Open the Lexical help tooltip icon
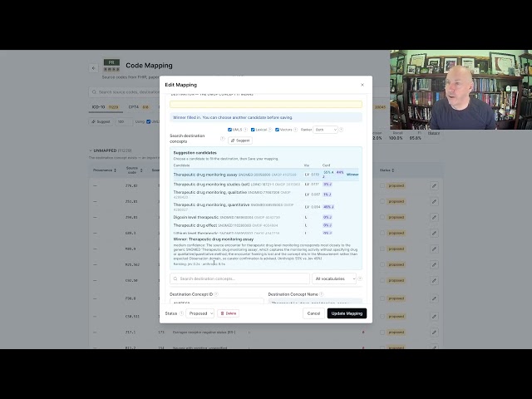532x399 pixels. point(270,130)
